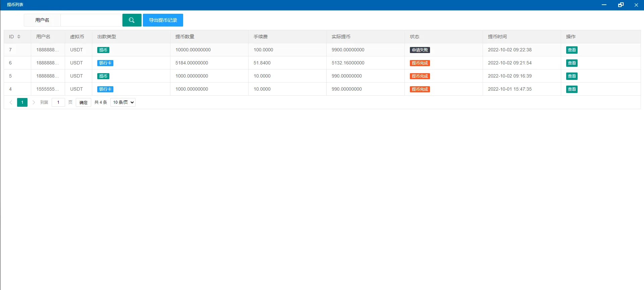Go to previous page arrow
This screenshot has height=290, width=644.
11,102
